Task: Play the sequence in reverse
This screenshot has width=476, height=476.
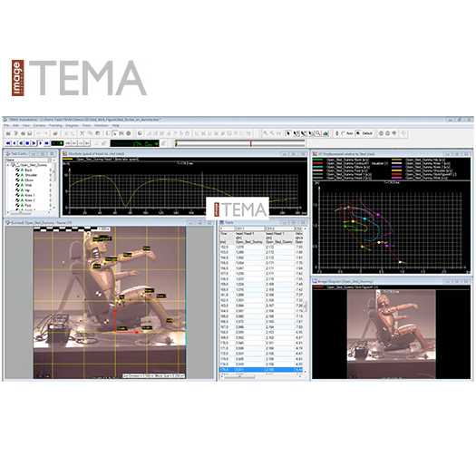Action: pos(21,143)
